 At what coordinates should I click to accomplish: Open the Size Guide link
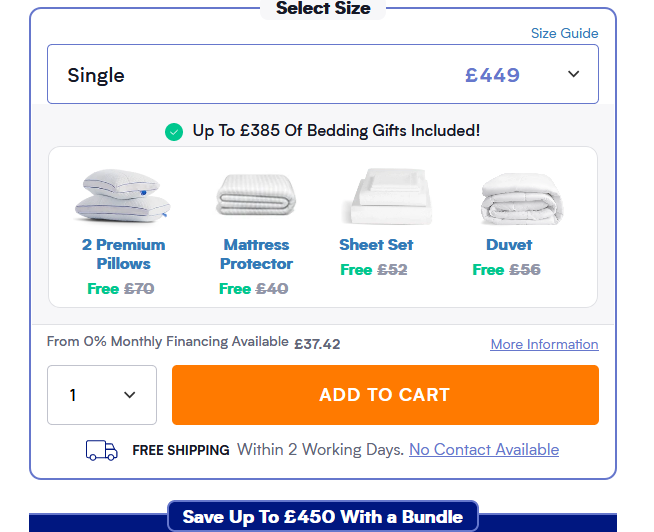pyautogui.click(x=564, y=33)
